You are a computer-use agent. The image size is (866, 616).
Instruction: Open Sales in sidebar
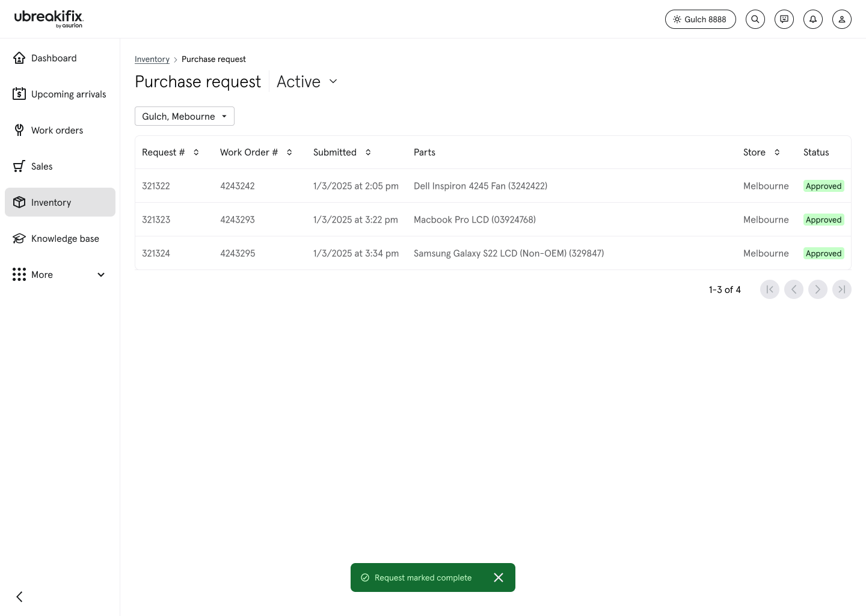[x=60, y=166]
